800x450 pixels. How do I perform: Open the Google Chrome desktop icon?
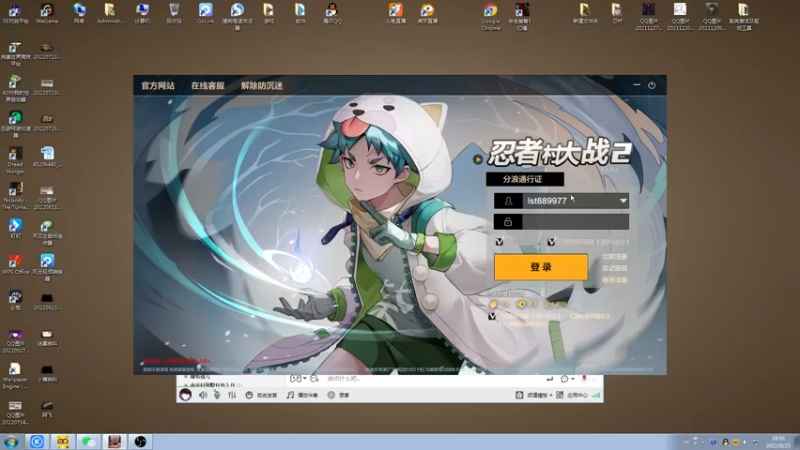(490, 16)
